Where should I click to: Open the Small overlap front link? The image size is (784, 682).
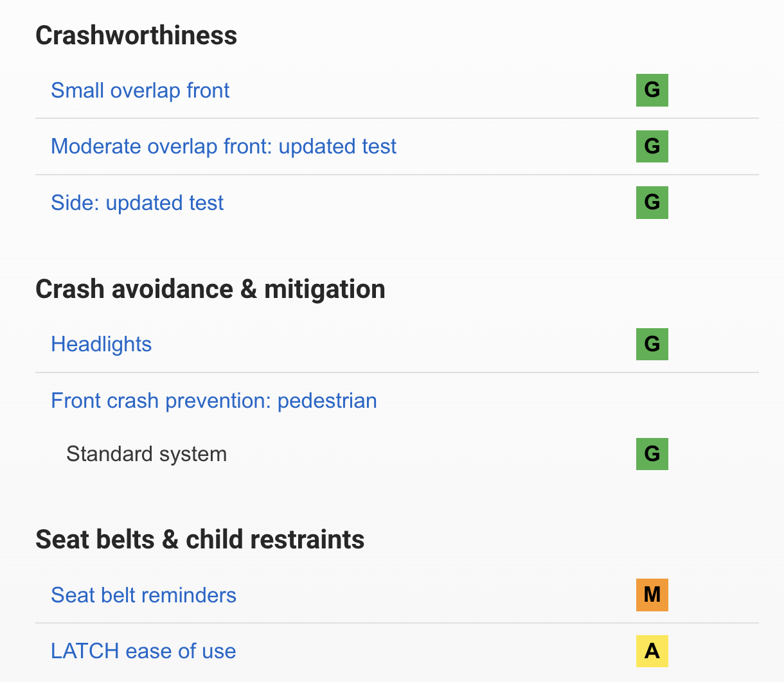tap(140, 91)
